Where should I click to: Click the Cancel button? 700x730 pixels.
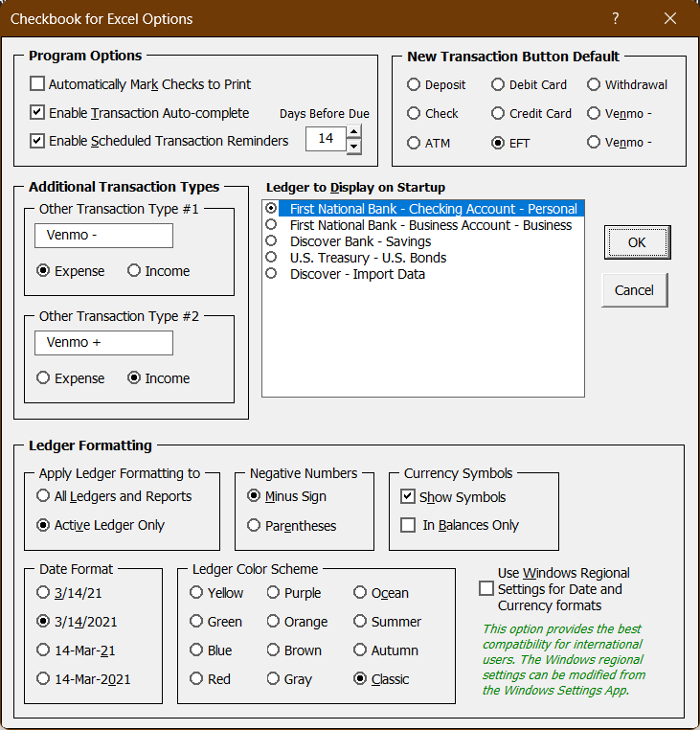click(x=634, y=290)
